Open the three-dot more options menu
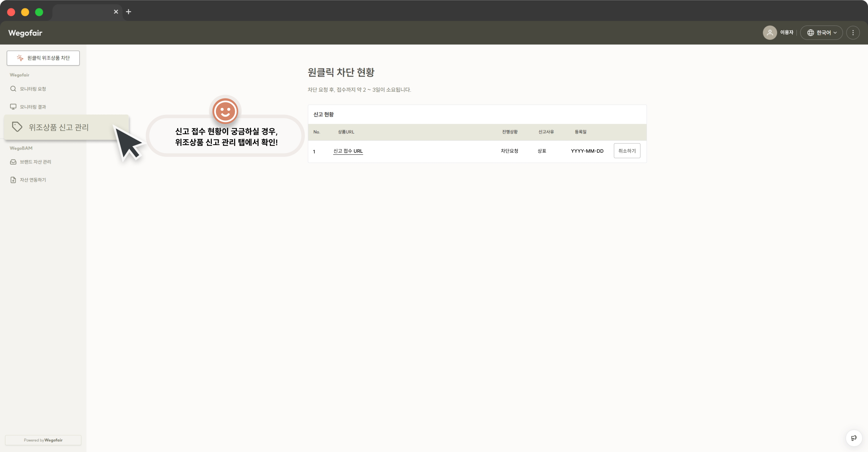868x452 pixels. [x=853, y=33]
